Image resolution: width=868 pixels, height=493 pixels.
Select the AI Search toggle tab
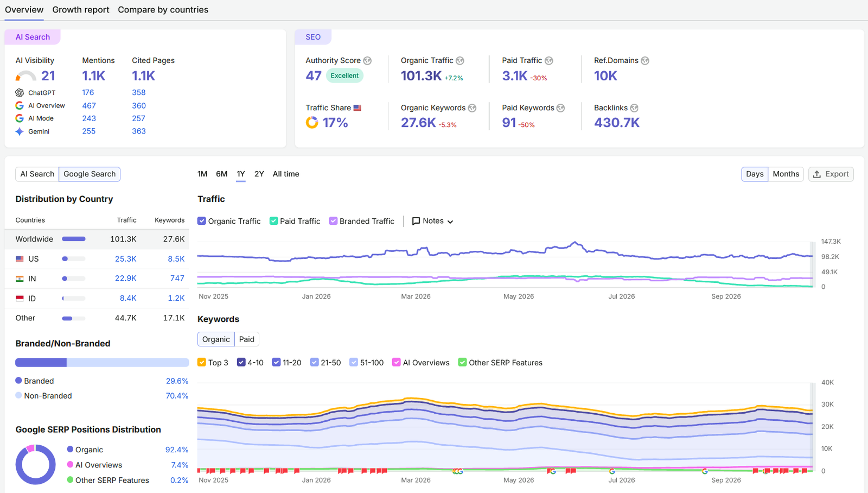coord(37,174)
